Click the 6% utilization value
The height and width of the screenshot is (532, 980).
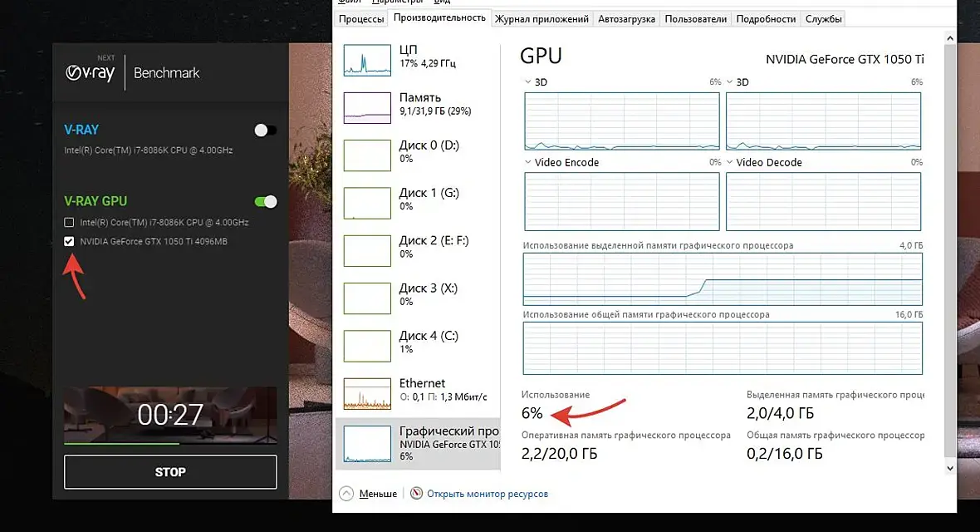click(x=532, y=413)
